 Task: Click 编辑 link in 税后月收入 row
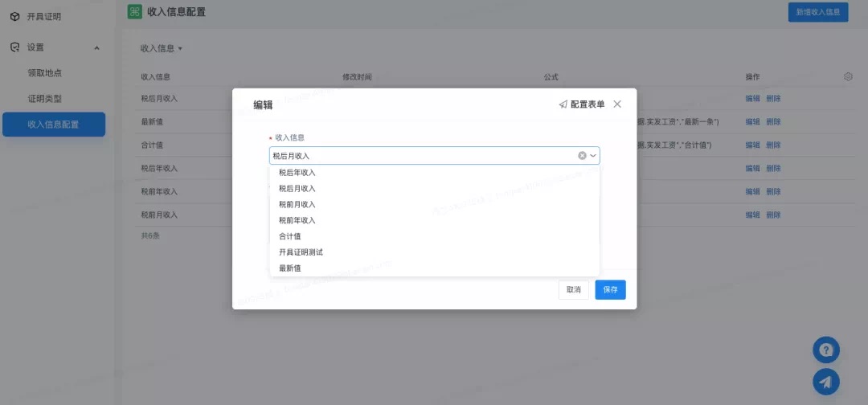click(x=753, y=99)
